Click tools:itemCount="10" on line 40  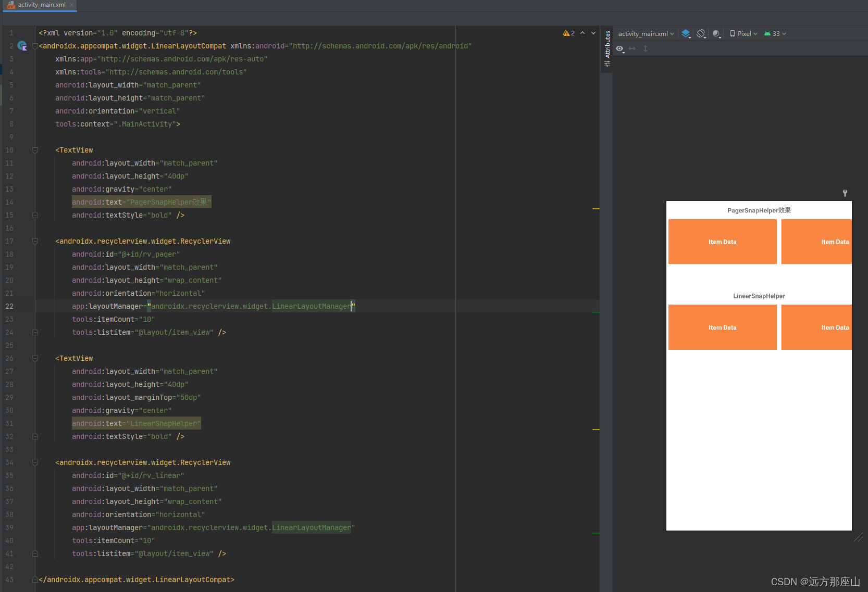(114, 540)
